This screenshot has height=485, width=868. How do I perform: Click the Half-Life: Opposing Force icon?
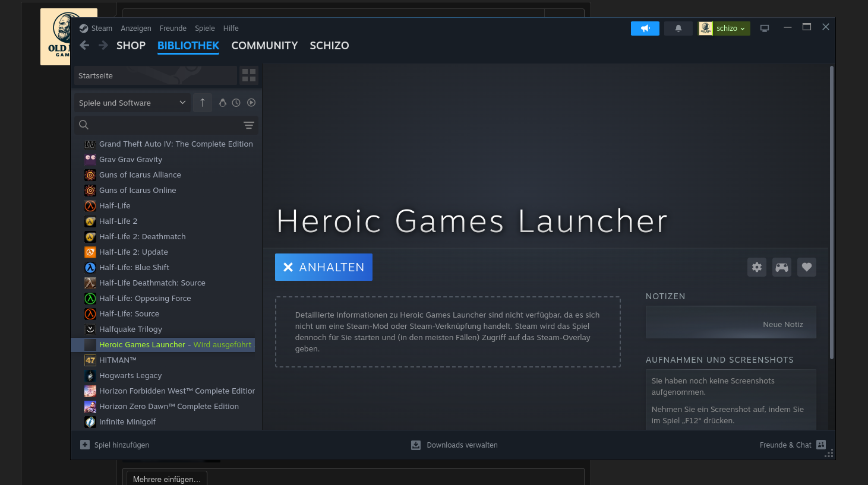90,299
